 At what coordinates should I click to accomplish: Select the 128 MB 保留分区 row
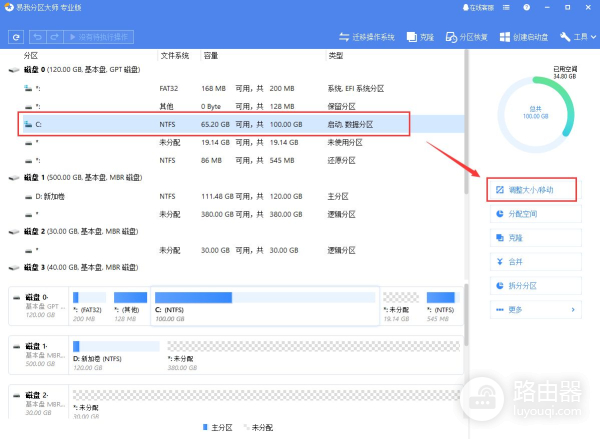[x=243, y=106]
